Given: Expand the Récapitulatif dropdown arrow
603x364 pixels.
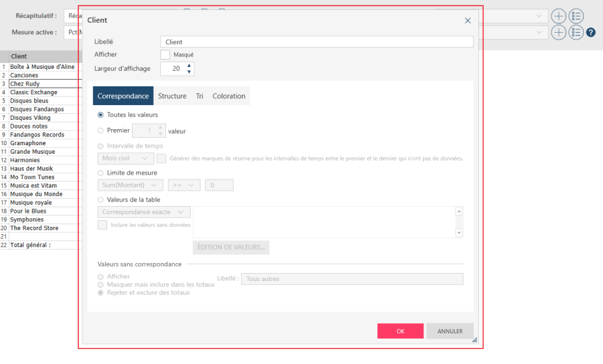Looking at the screenshot, I should 539,16.
